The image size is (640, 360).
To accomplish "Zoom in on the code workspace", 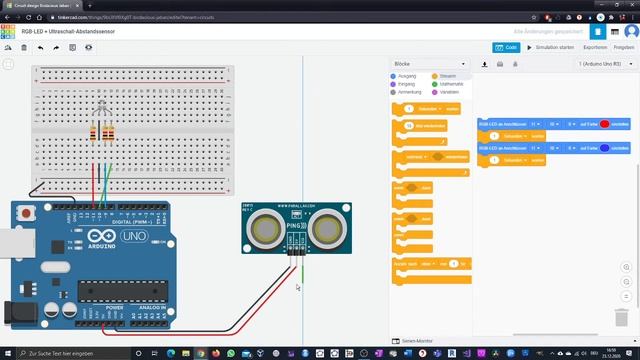I will 626,267.
